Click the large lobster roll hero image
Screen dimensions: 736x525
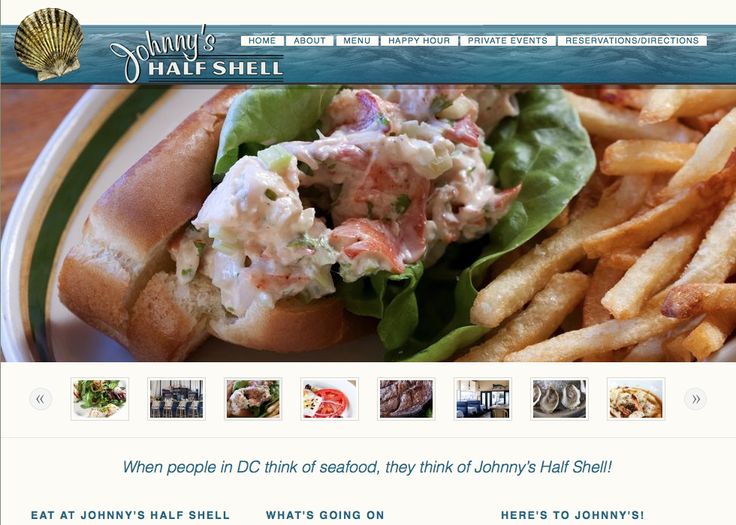(368, 223)
